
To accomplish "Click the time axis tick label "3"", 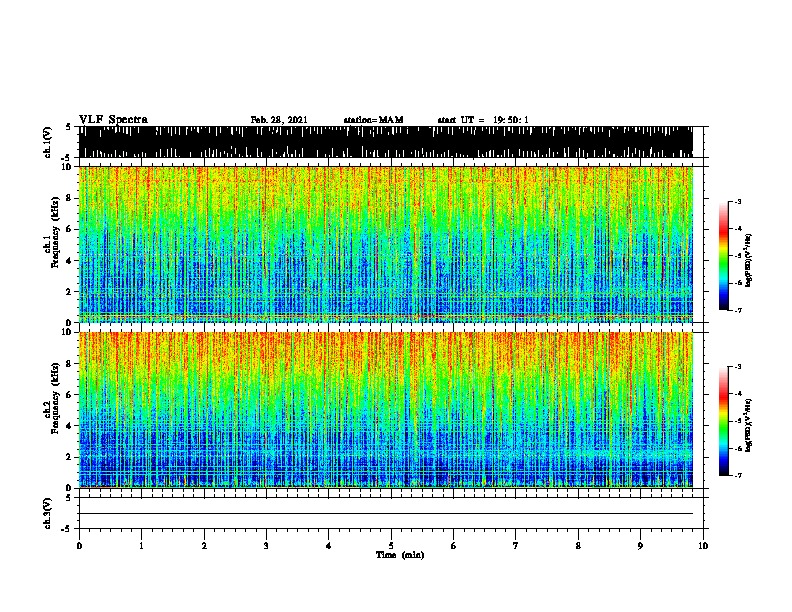I will (x=266, y=546).
